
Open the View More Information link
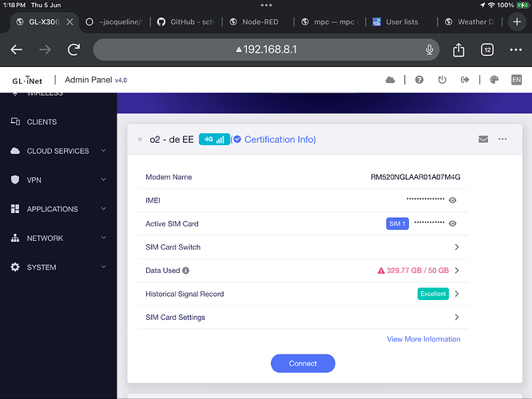(423, 339)
